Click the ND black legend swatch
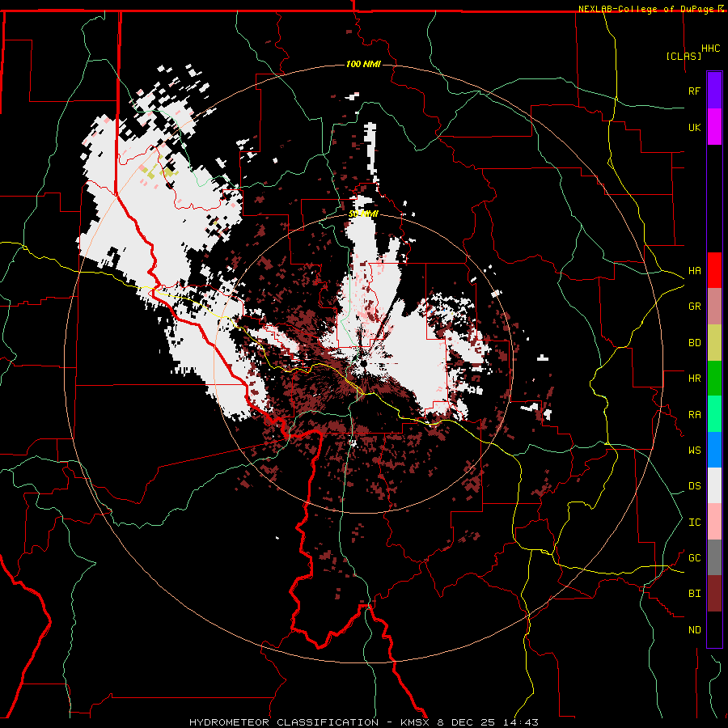The width and height of the screenshot is (728, 728). coord(714,629)
